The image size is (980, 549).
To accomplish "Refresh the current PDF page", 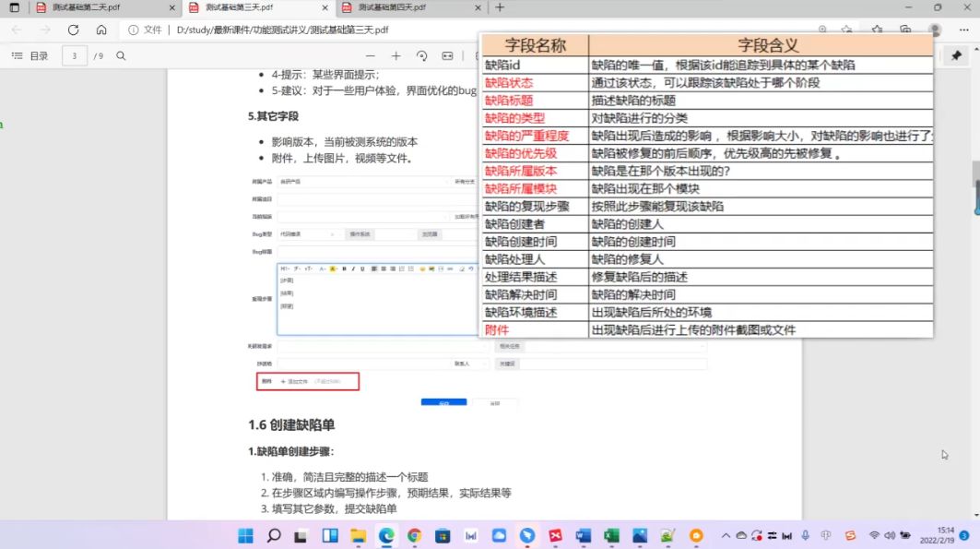I will click(x=73, y=29).
